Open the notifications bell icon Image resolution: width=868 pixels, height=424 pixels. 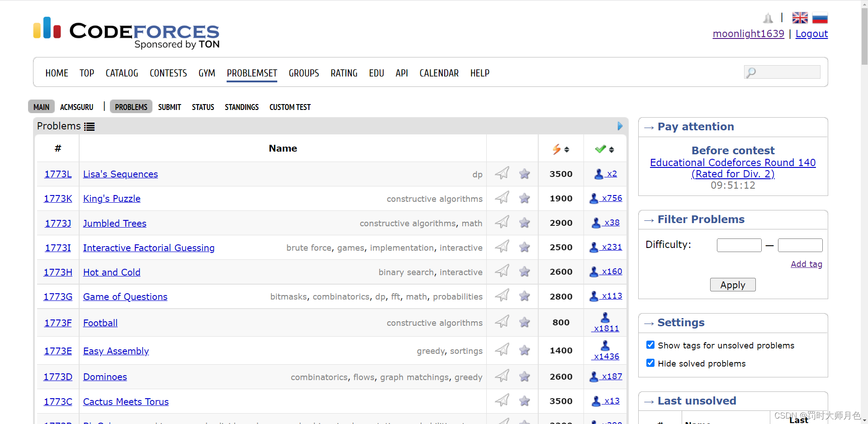click(768, 18)
